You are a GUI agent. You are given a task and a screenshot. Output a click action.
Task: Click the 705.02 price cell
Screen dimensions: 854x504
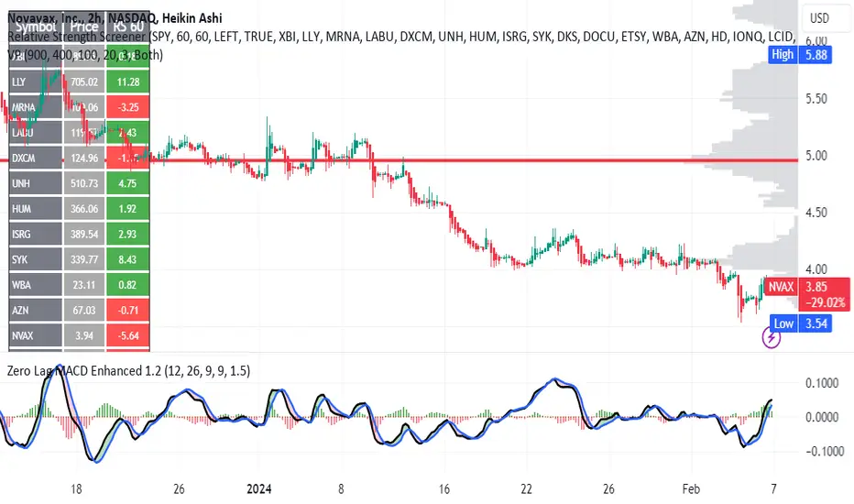[84, 82]
